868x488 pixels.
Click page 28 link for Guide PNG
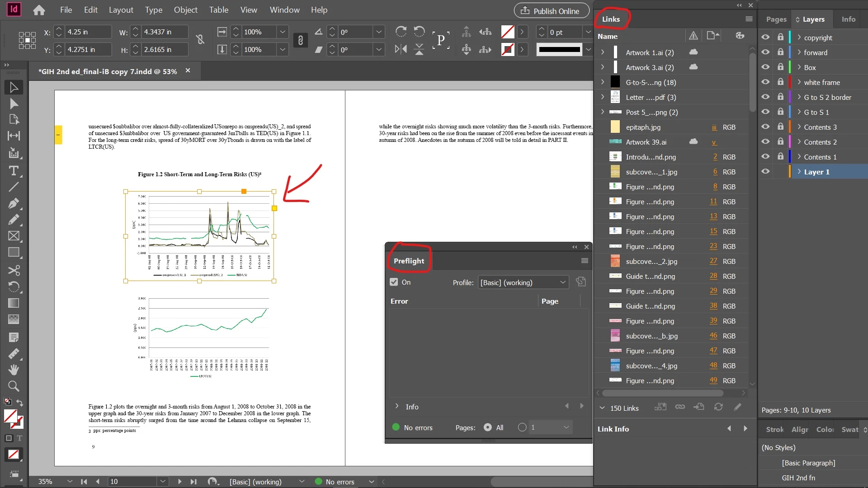(713, 276)
